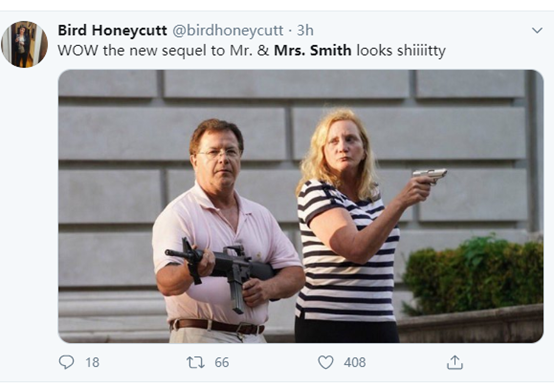Click the 408 likes count
The image size is (554, 388).
point(355,363)
